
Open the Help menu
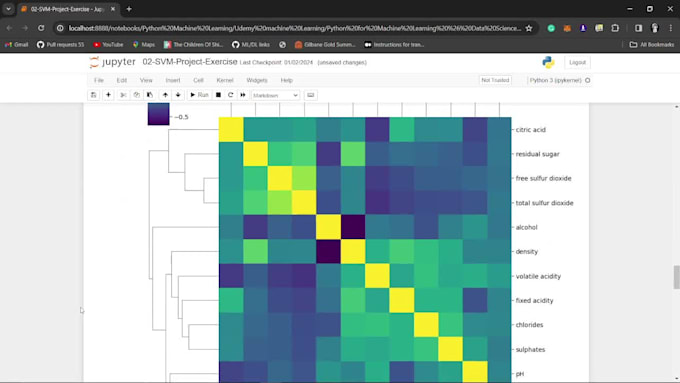point(287,80)
